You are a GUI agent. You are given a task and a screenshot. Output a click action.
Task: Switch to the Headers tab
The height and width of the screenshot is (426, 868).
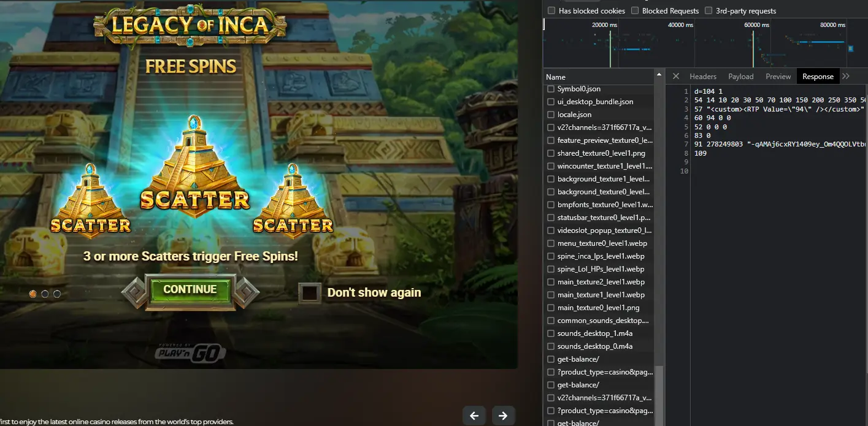(703, 77)
